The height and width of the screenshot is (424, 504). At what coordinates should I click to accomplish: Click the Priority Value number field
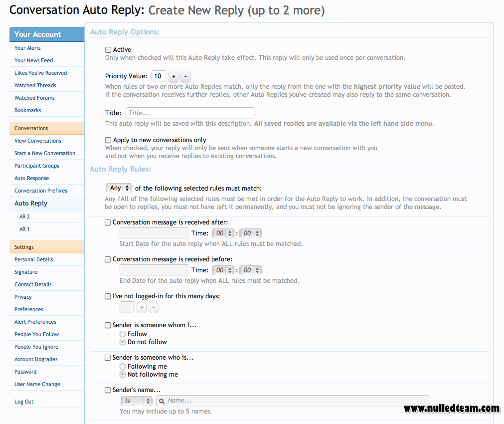click(159, 76)
